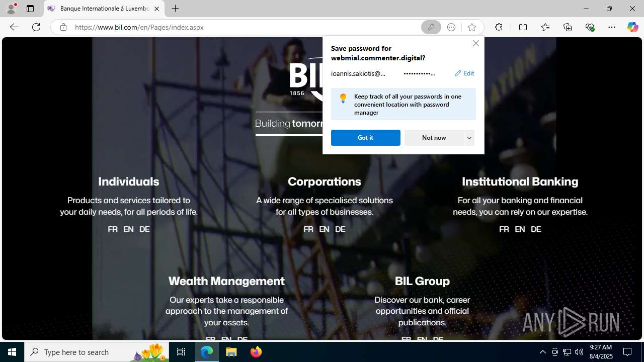
Task: Open the notification center icon
Action: tap(627, 352)
